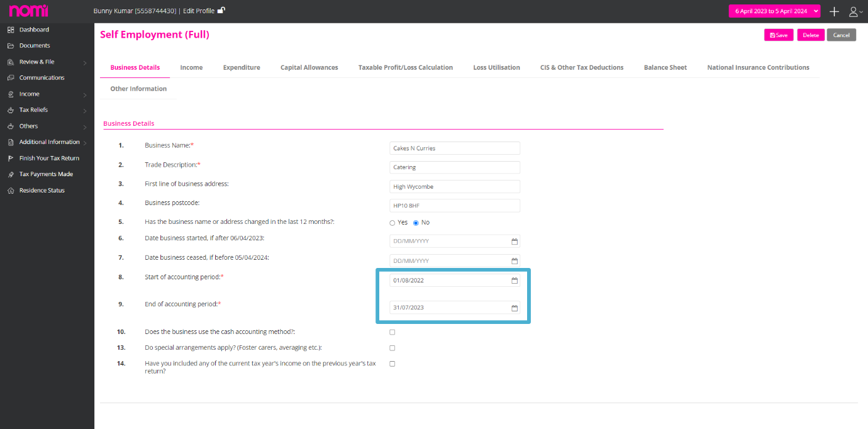Click the Finish Your Tax Return flag icon

point(11,159)
